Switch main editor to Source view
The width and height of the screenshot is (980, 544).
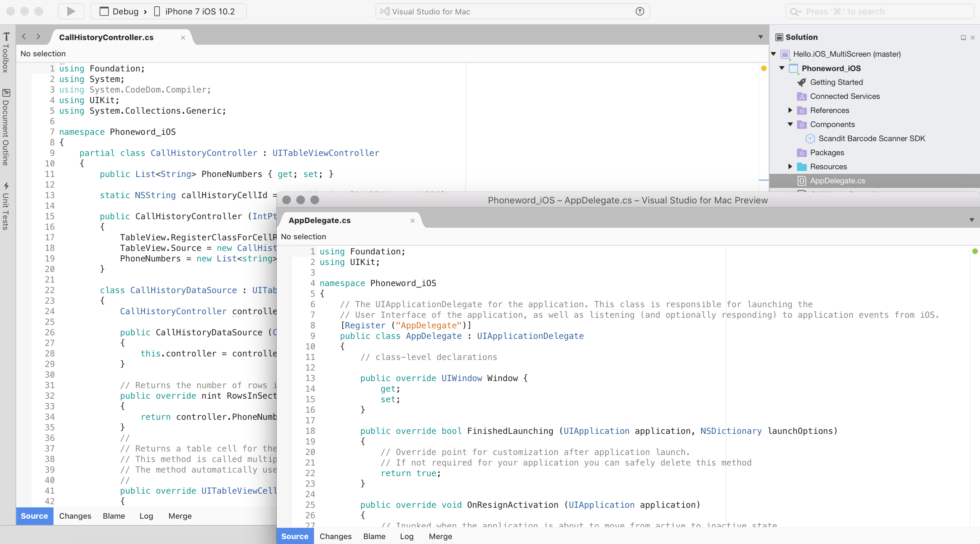pos(34,516)
